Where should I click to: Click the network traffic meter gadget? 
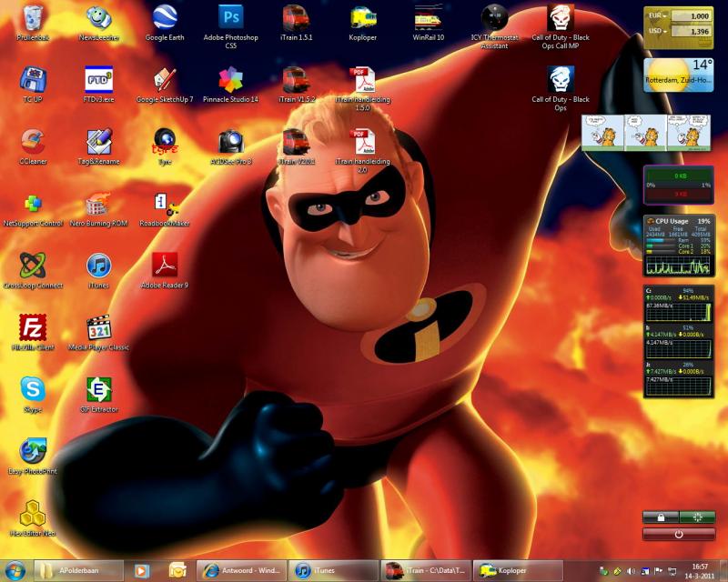click(x=678, y=185)
